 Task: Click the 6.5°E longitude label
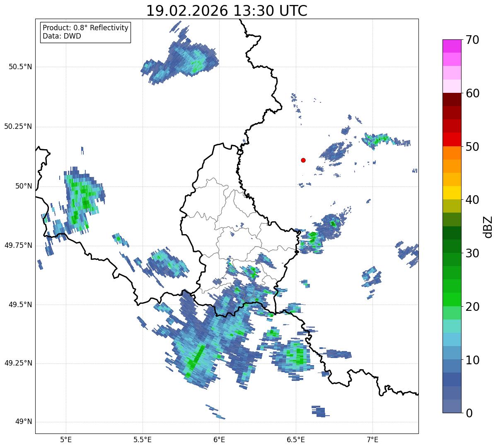(x=296, y=439)
